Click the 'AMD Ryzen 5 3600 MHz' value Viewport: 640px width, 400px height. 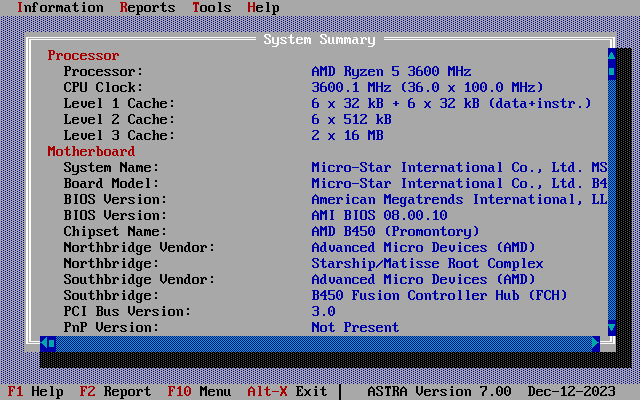(x=391, y=71)
